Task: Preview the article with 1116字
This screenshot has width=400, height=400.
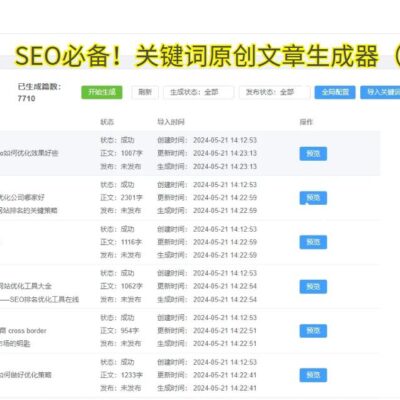Action: 313,242
